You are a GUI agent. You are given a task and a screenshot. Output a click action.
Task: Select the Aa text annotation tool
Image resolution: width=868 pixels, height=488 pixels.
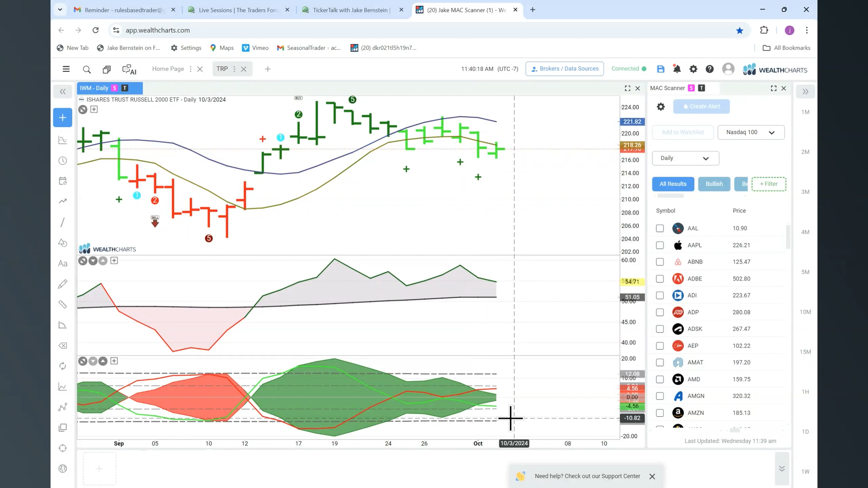pyautogui.click(x=62, y=263)
